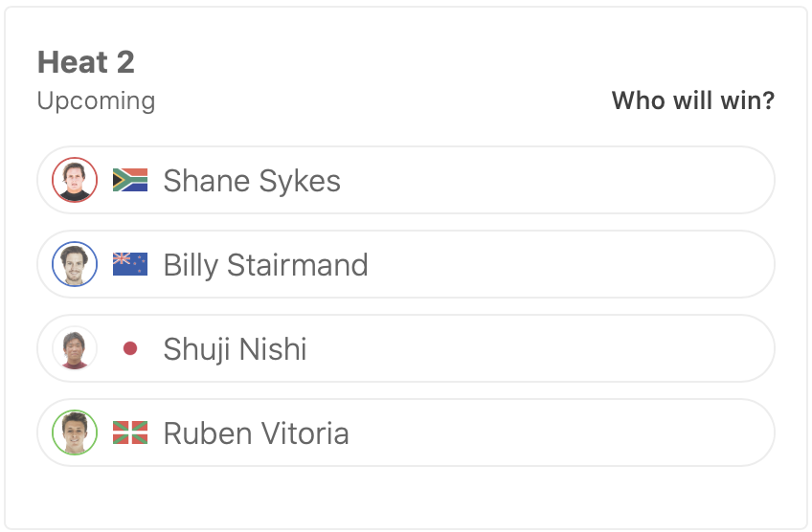Click Shuji Nishi's avatar photo
812x532 pixels.
click(75, 348)
